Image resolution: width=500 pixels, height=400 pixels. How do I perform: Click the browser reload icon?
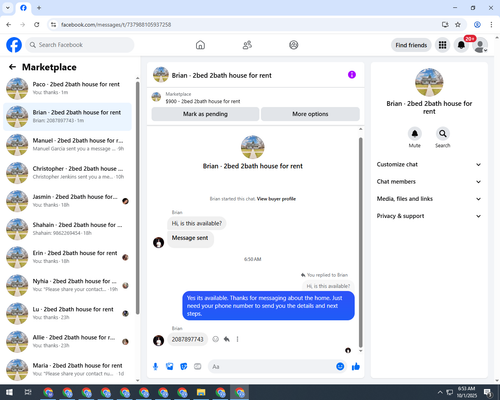coord(37,25)
